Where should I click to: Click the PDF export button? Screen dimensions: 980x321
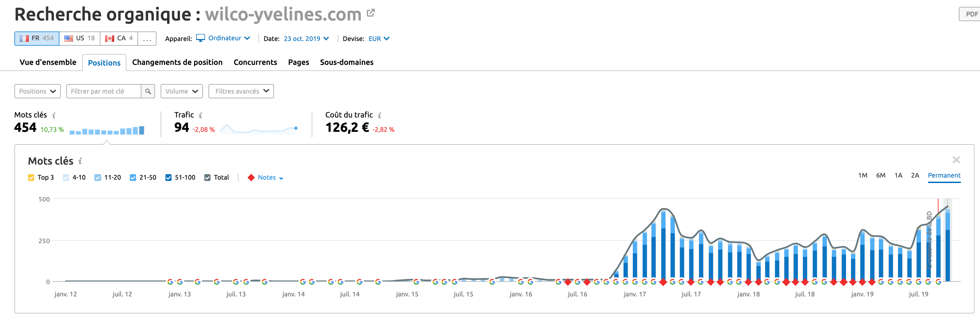click(971, 14)
